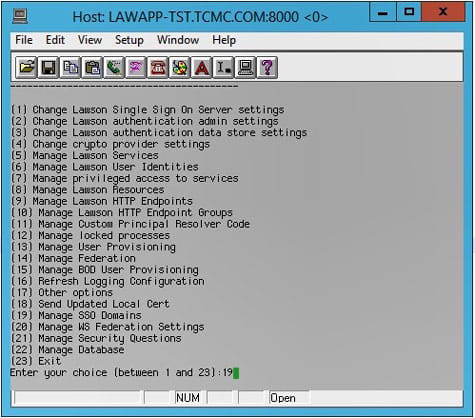Image resolution: width=475 pixels, height=418 pixels.
Task: Click the 'Manage Lawson Services' line
Action: pyautogui.click(x=84, y=155)
